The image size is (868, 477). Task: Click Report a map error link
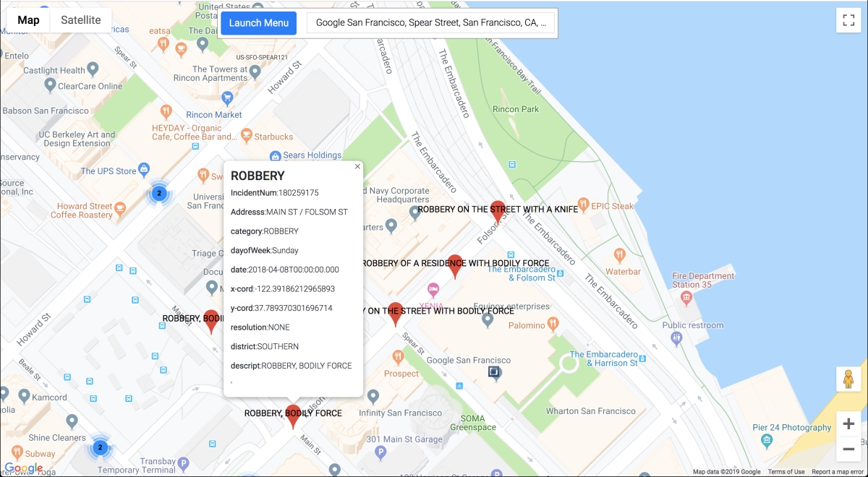[838, 472]
